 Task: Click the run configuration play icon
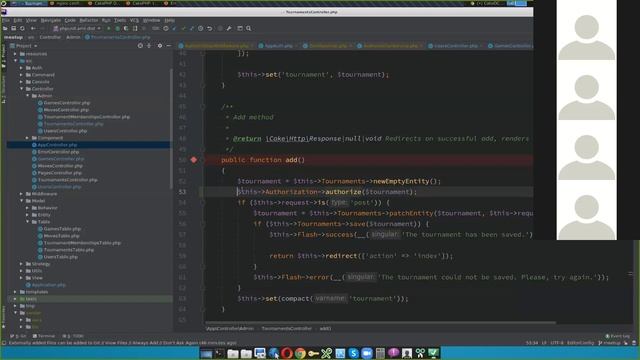tap(109, 29)
